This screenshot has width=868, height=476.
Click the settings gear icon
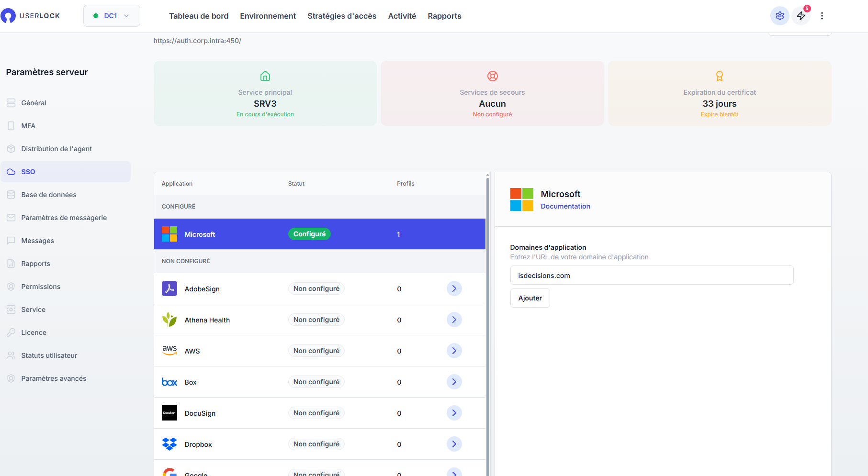[779, 16]
